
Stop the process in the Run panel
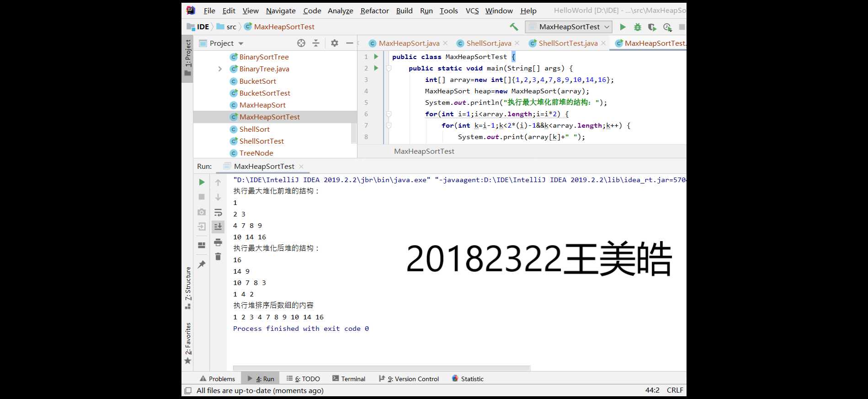click(x=202, y=197)
